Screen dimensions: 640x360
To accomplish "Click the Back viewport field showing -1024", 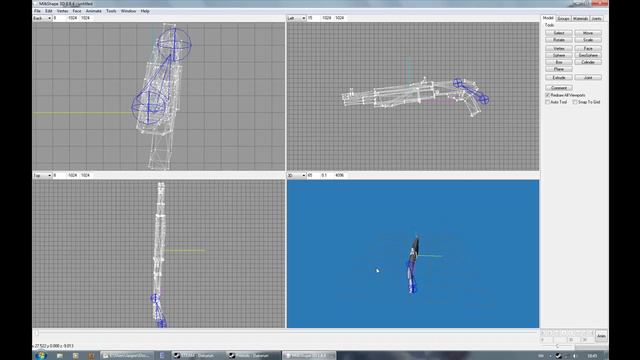I will point(72,18).
